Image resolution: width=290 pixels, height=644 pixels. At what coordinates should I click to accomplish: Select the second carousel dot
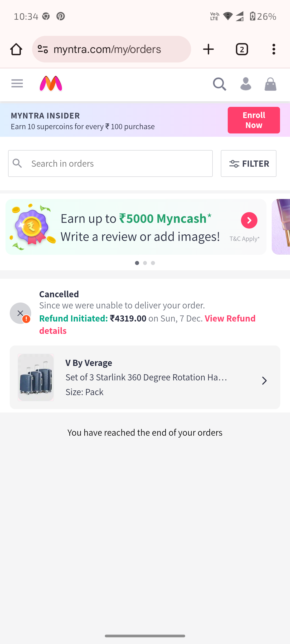click(x=145, y=263)
